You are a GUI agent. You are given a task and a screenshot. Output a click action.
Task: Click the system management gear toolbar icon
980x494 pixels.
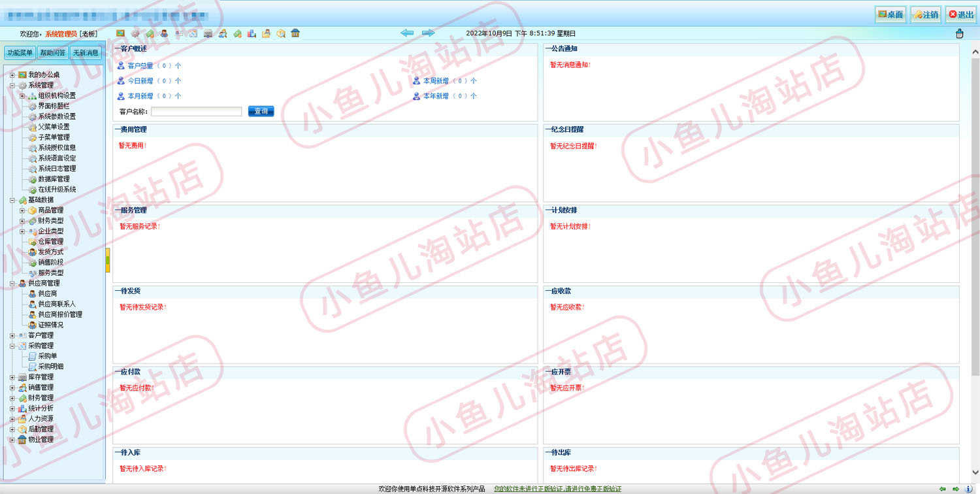[135, 33]
